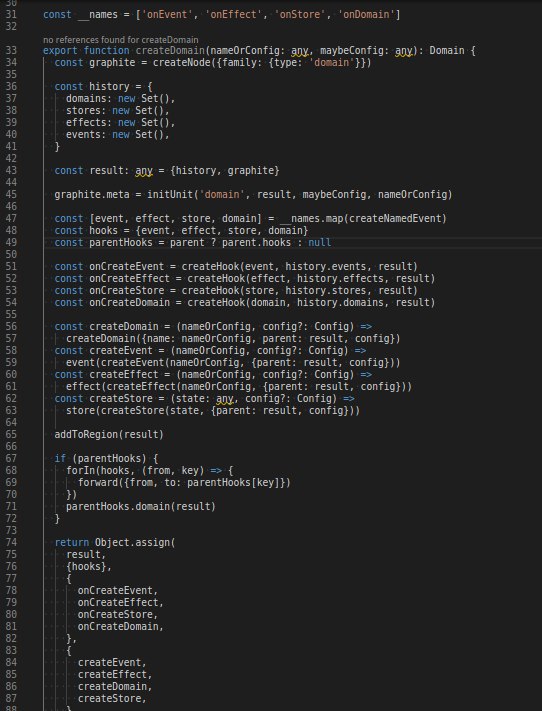The height and width of the screenshot is (711, 542).
Task: Click the 'no references found for createDomain' code lens
Action: pos(120,40)
